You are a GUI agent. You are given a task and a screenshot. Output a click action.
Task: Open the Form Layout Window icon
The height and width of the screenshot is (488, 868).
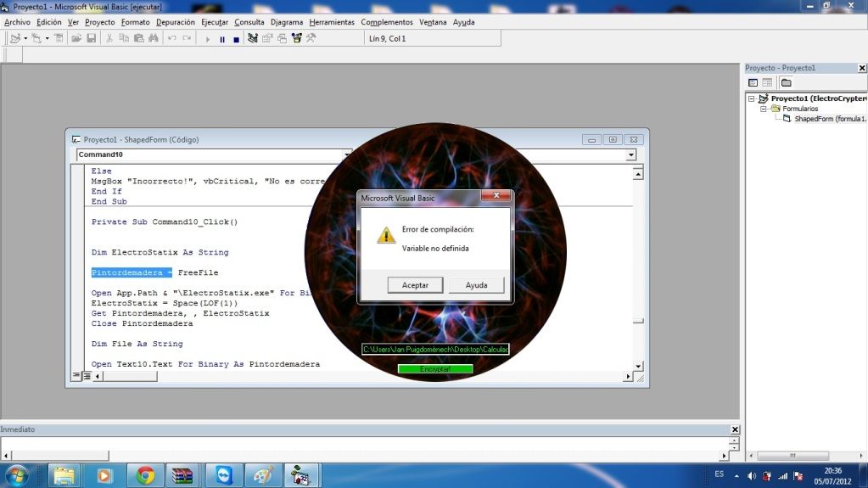tap(283, 38)
